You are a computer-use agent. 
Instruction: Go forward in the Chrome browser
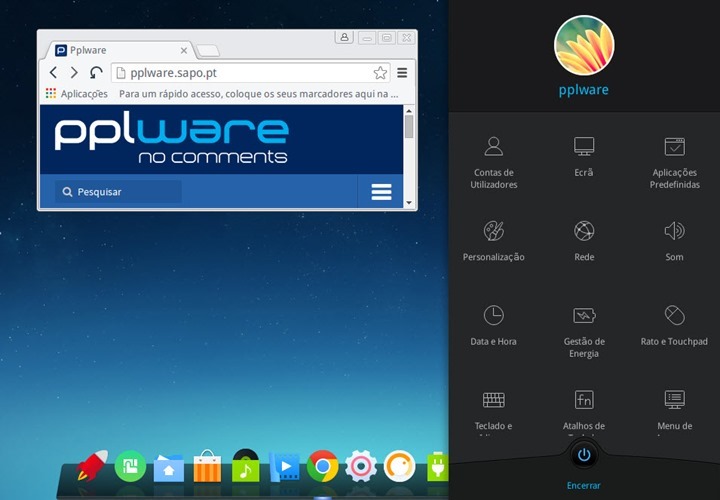tap(74, 73)
